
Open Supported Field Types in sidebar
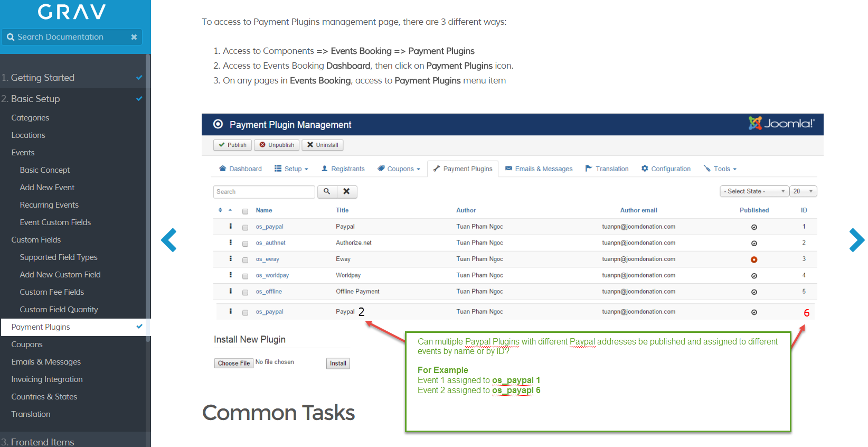click(x=59, y=257)
